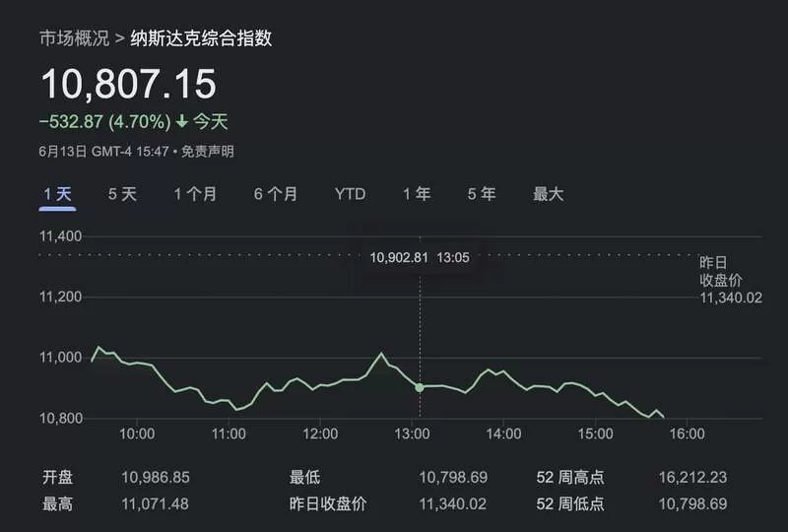This screenshot has height=532, width=788.
Task: Click the 11,400 y-axis label
Action: (x=60, y=235)
